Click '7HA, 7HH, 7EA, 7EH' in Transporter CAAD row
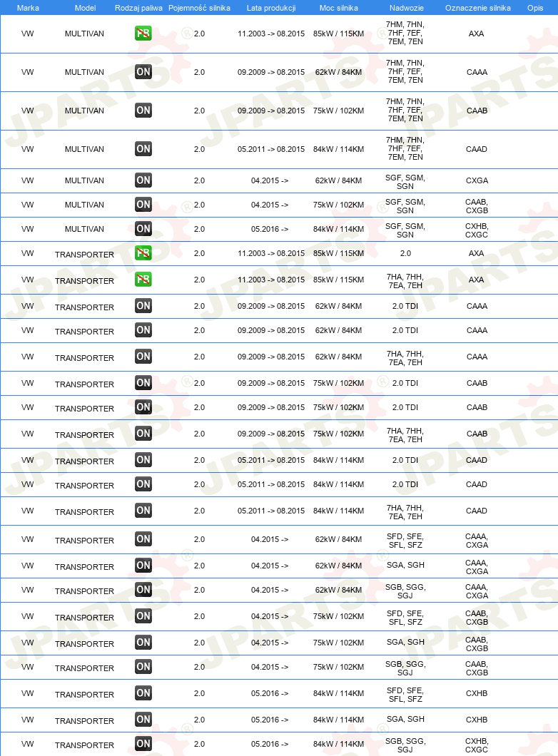The image size is (558, 756). click(x=405, y=512)
